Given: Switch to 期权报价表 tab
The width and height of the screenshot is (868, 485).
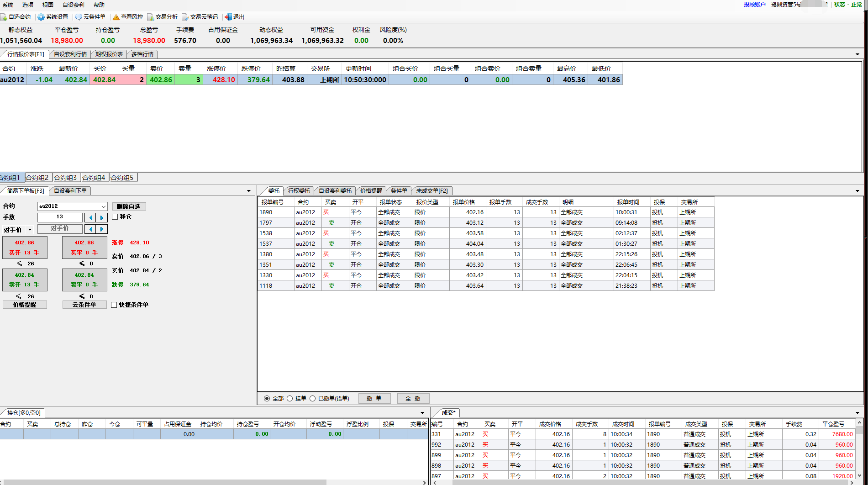Looking at the screenshot, I should click(109, 54).
